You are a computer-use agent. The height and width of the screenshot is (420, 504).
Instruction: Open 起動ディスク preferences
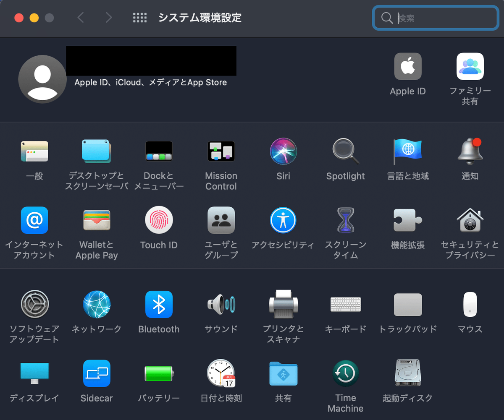(407, 373)
